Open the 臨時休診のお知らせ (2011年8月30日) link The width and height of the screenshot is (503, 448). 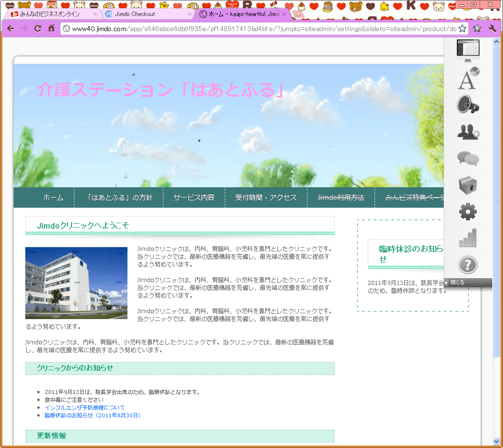point(92,415)
